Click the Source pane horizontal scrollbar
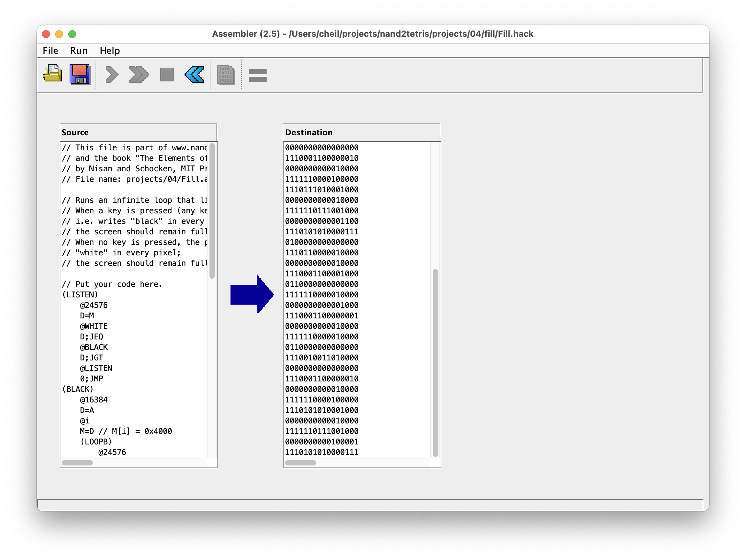The image size is (746, 560). pyautogui.click(x=77, y=463)
